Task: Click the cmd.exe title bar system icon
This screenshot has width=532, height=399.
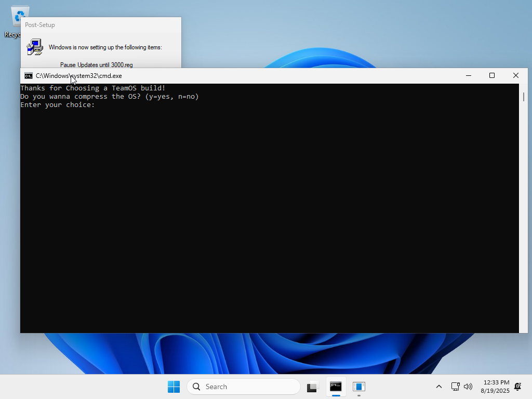Action: [29, 76]
